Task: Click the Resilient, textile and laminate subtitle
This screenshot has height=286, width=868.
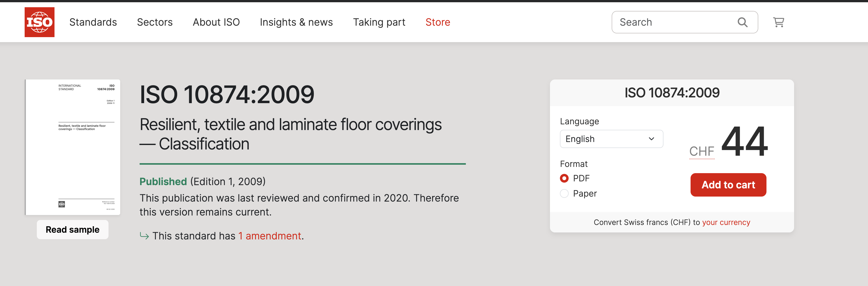Action: [290, 134]
